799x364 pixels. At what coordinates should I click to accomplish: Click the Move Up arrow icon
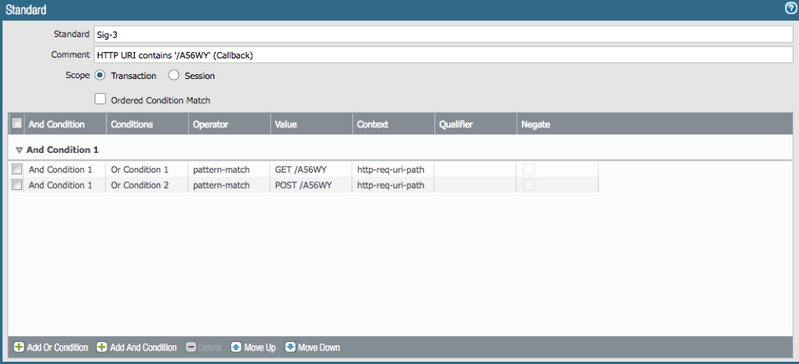click(x=236, y=347)
